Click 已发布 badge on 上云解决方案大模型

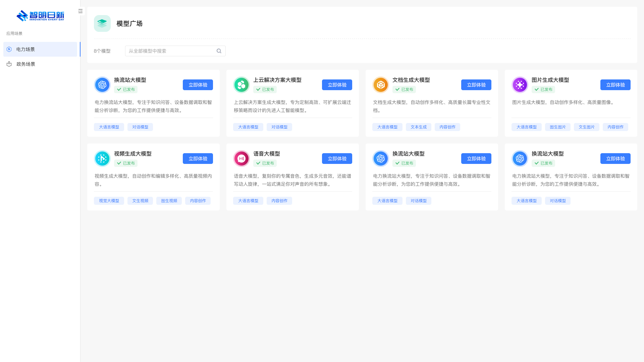coord(265,89)
